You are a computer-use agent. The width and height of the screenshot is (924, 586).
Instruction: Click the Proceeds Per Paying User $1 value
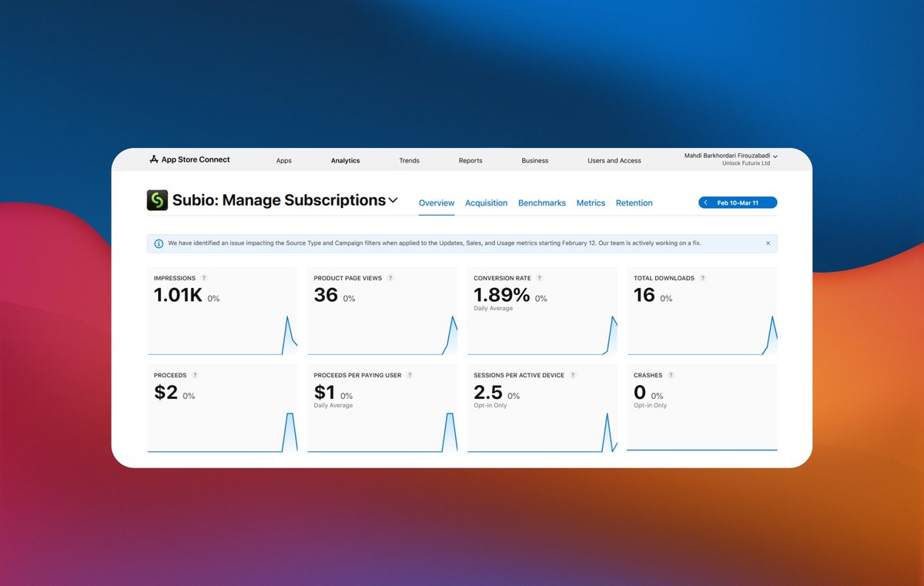(x=324, y=393)
